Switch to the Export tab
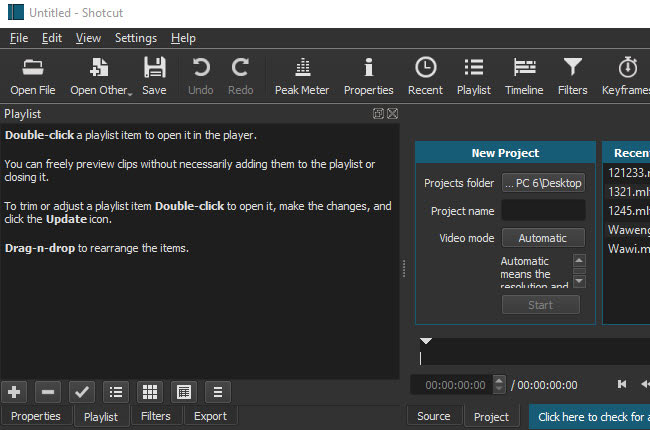 point(211,416)
